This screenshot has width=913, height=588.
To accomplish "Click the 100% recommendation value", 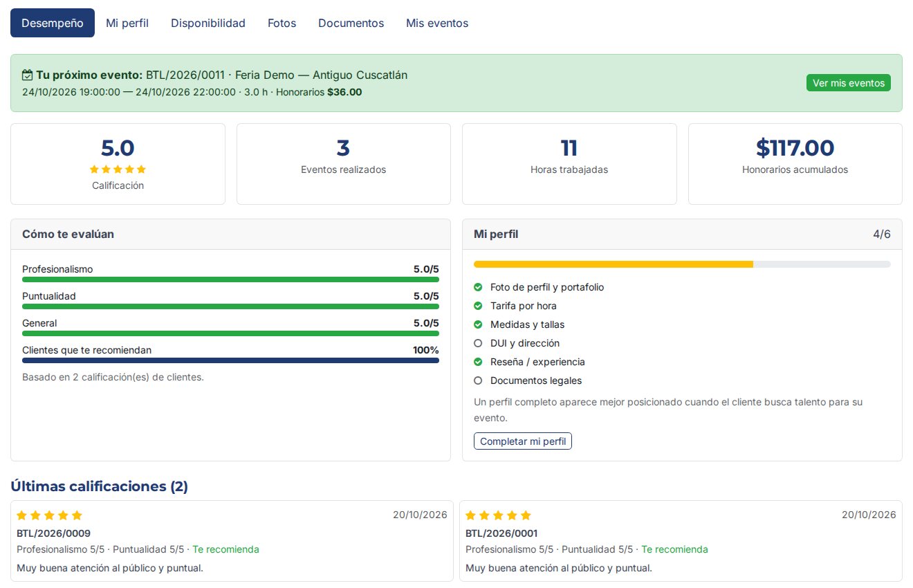I will point(426,350).
